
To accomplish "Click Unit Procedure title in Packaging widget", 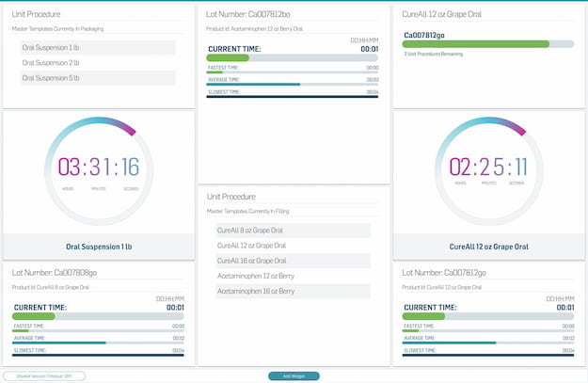I will point(36,14).
